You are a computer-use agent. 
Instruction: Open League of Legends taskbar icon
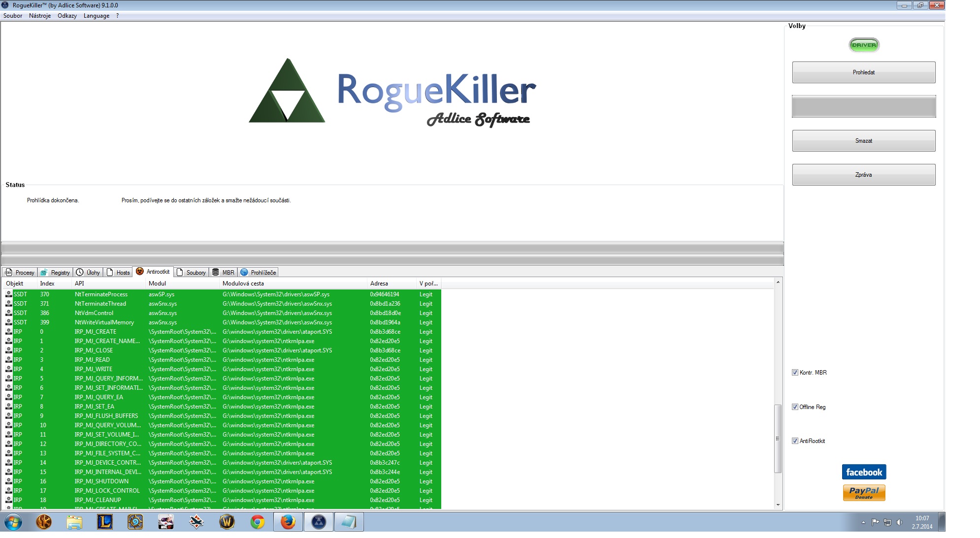pos(105,522)
